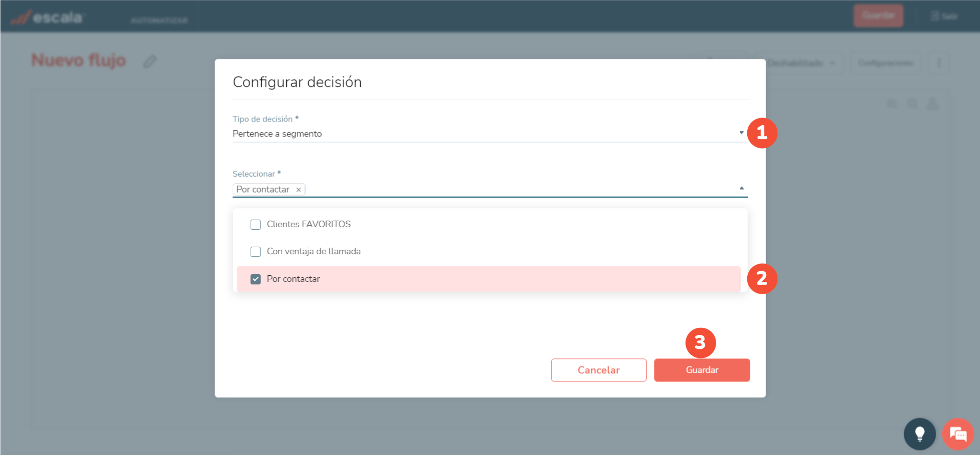
Task: Click the Cancelar button
Action: [x=598, y=370]
